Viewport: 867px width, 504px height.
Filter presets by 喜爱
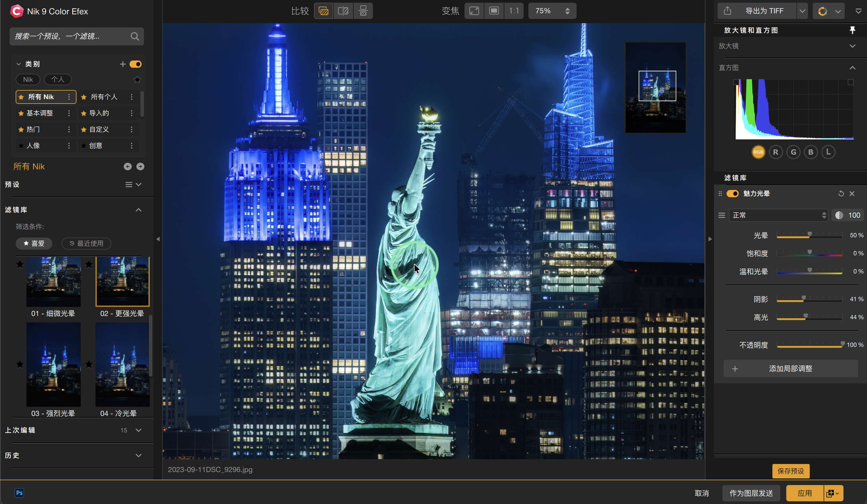pos(34,243)
